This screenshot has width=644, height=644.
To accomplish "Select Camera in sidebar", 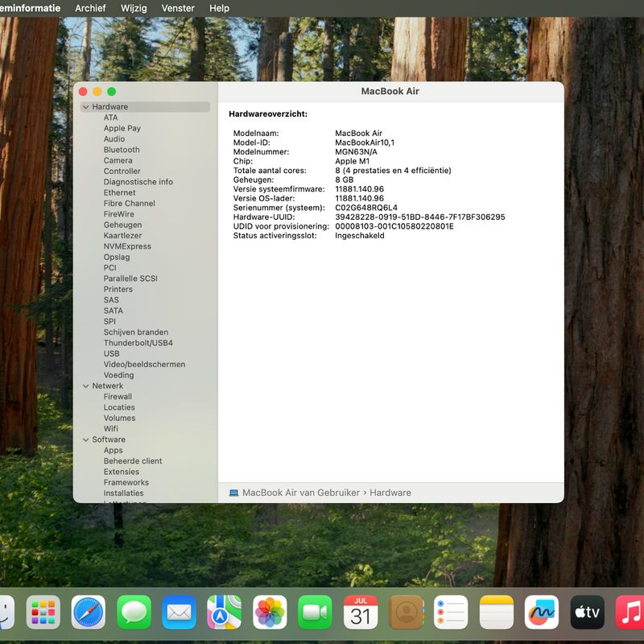I will coord(118,160).
